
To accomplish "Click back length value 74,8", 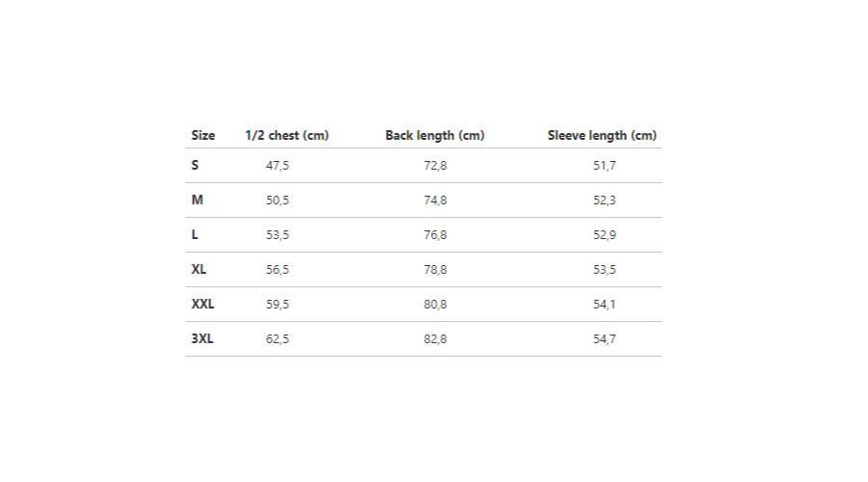I will pyautogui.click(x=436, y=201).
